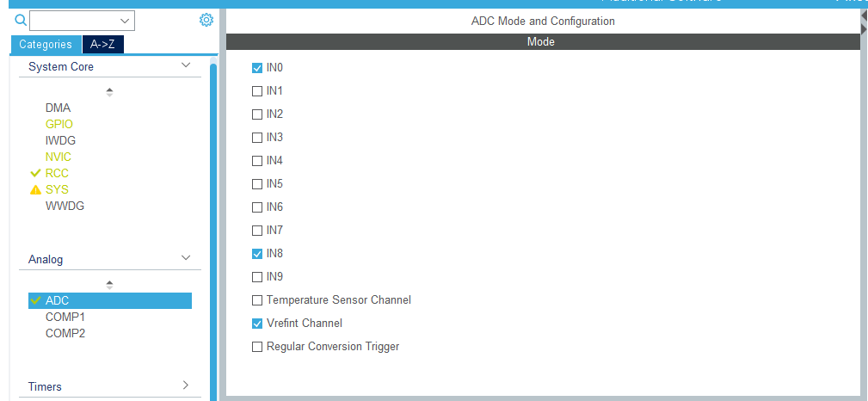Click the sort arrows under Analog
This screenshot has height=401, width=868.
[x=109, y=284]
